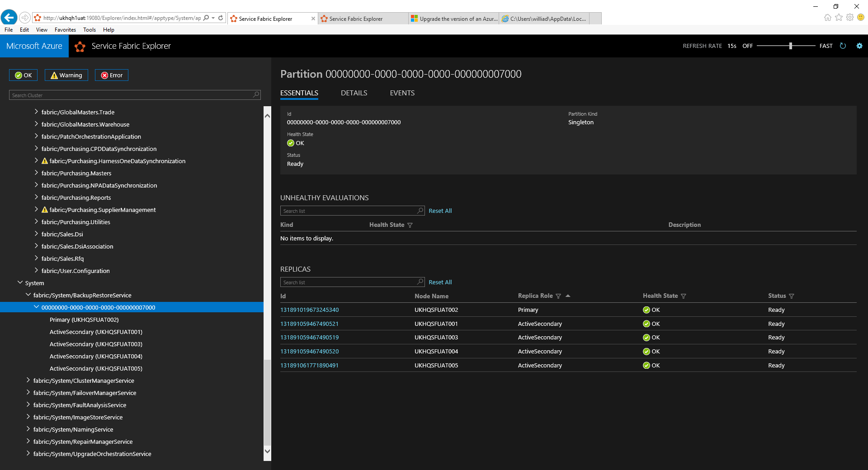This screenshot has height=470, width=868.
Task: Expand fabric:/Purchasing.Masters node
Action: [x=36, y=173]
